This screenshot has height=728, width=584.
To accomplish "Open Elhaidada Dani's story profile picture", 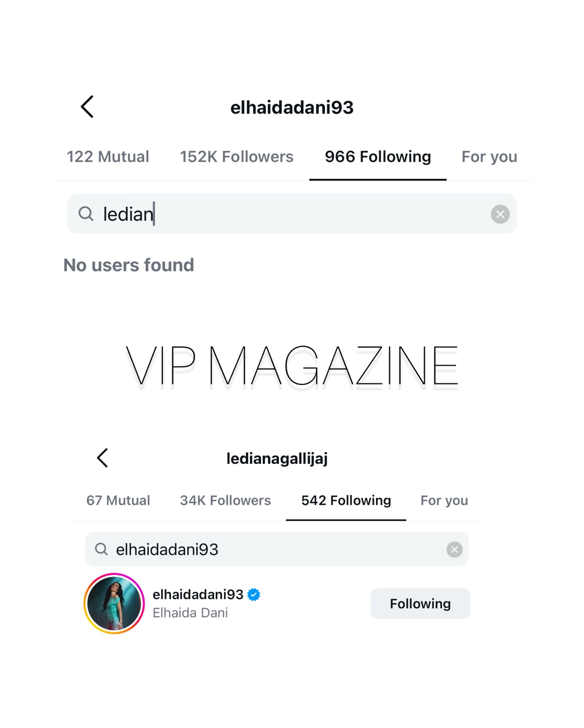I will (114, 603).
